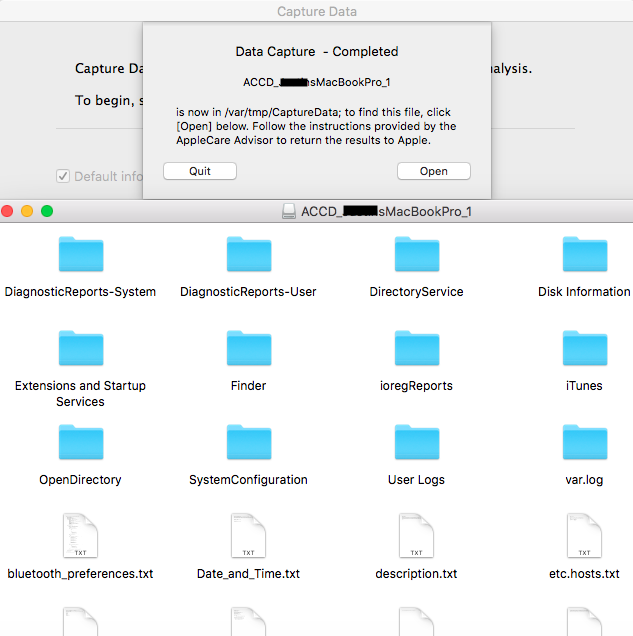Viewport: 633px width, 636px height.
Task: Select the var.log folder icon
Action: click(x=584, y=442)
